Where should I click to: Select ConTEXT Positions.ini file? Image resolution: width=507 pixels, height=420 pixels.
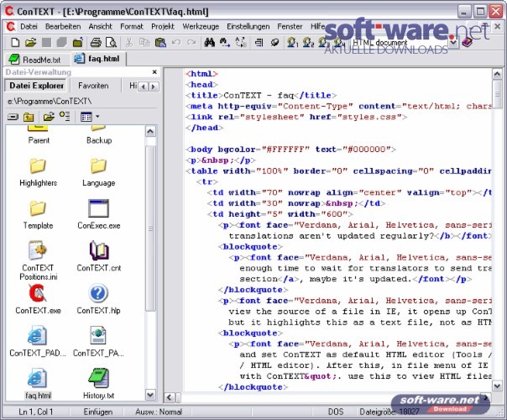38,260
